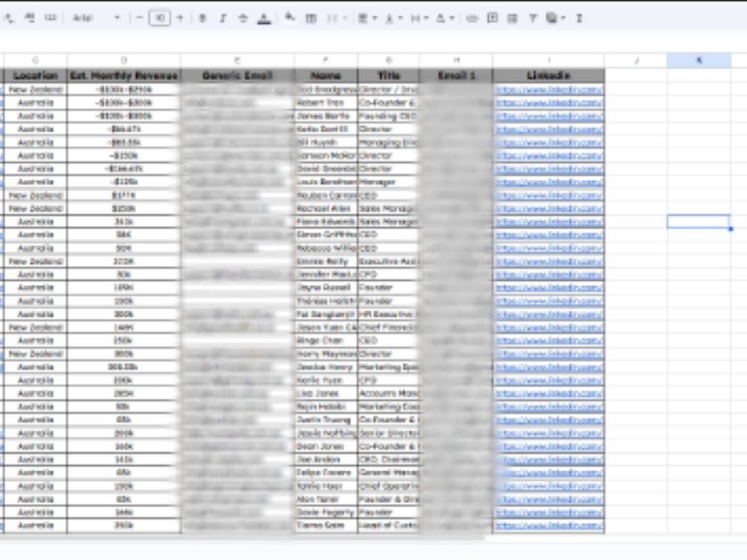The image size is (747, 560).
Task: Click the increase decimal places icon
Action: (30, 18)
